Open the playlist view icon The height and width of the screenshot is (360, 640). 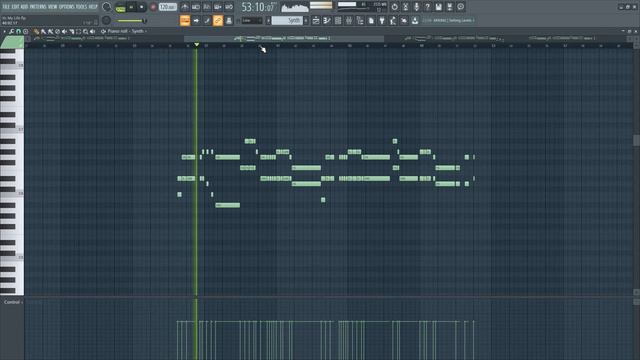tap(316, 20)
